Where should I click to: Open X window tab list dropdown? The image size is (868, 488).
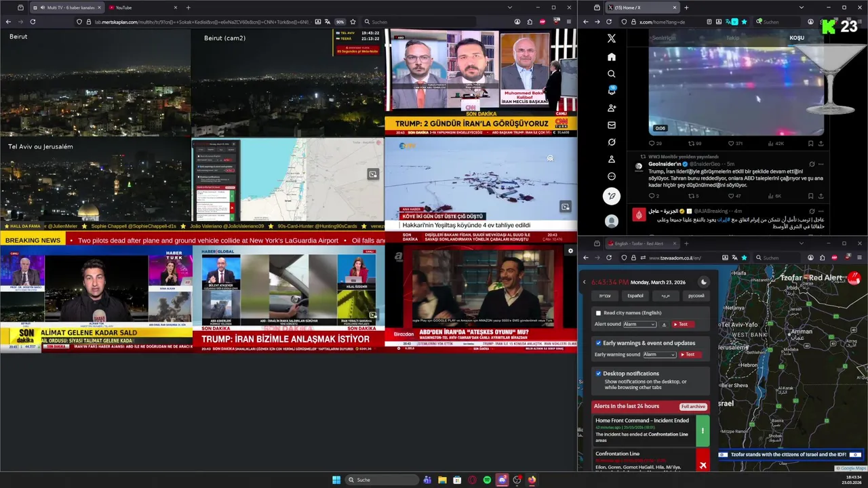coord(801,7)
